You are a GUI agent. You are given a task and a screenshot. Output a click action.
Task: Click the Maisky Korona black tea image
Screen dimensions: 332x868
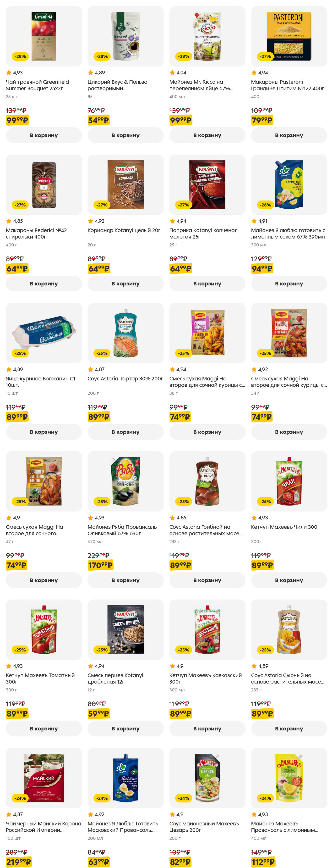[x=44, y=778]
